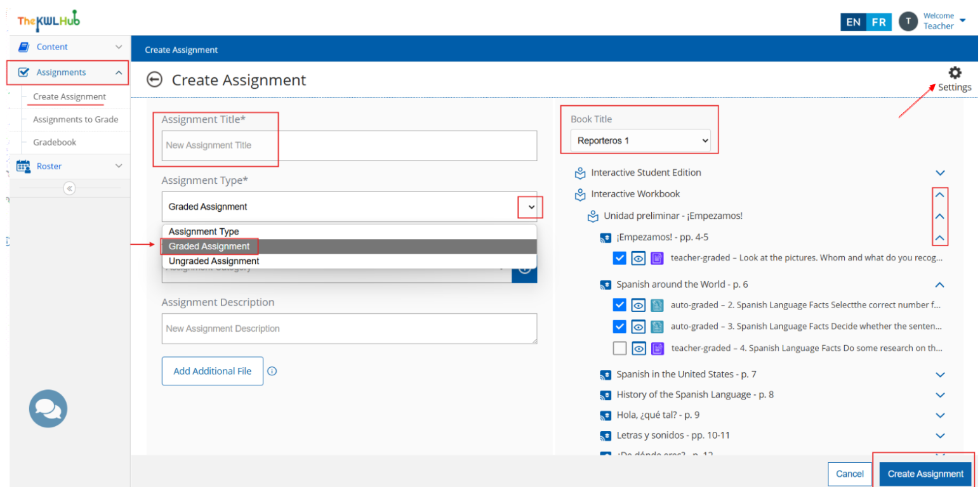
Task: Switch language to FR
Action: [878, 22]
